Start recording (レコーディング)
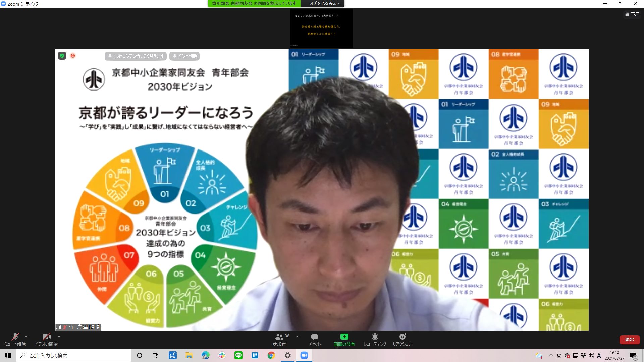 375,339
